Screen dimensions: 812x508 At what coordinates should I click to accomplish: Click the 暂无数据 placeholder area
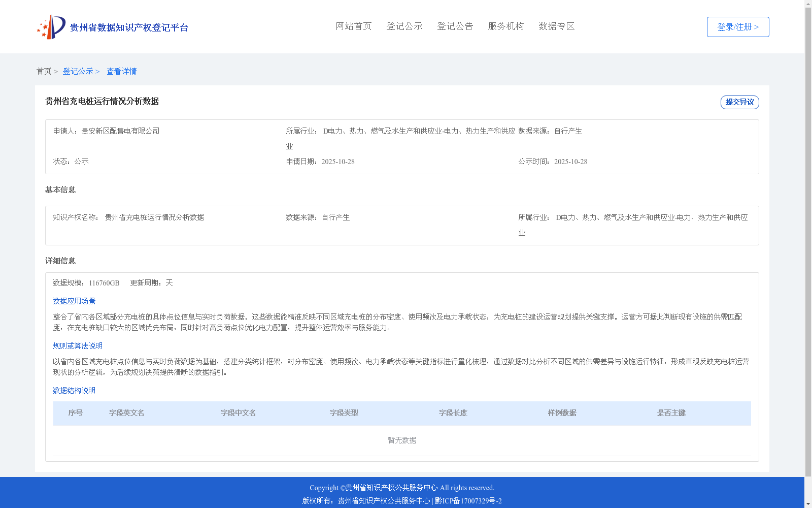pyautogui.click(x=401, y=440)
